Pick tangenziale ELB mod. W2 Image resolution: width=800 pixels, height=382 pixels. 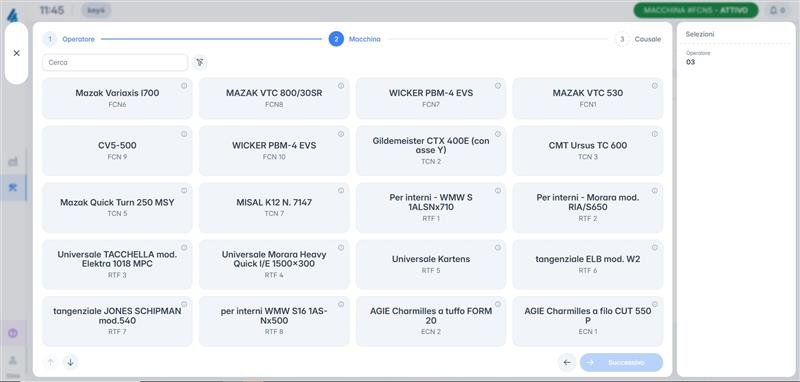(x=588, y=264)
